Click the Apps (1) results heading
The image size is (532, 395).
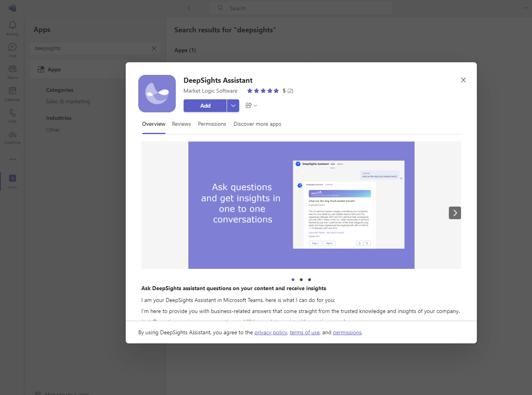tap(185, 50)
